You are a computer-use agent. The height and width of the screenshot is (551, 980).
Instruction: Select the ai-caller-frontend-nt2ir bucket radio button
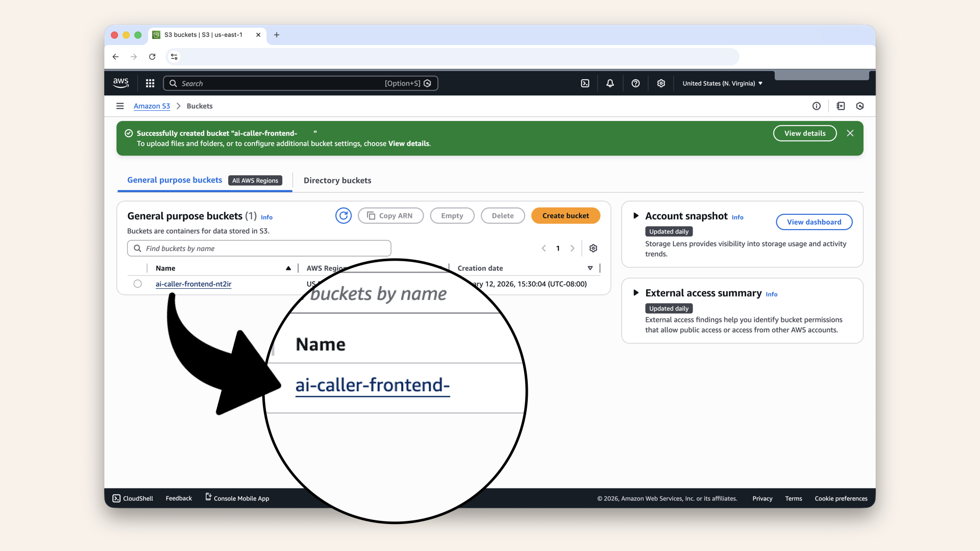pos(138,284)
